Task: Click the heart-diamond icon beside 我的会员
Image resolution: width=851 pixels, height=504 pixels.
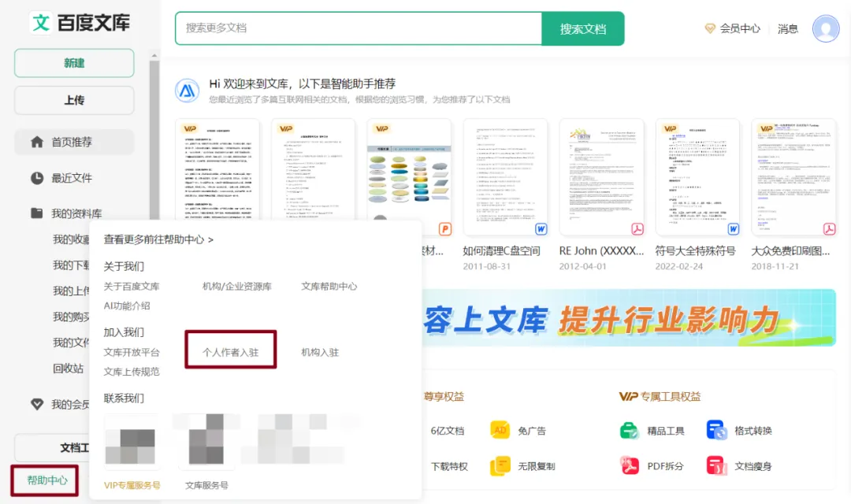Action: 37,404
